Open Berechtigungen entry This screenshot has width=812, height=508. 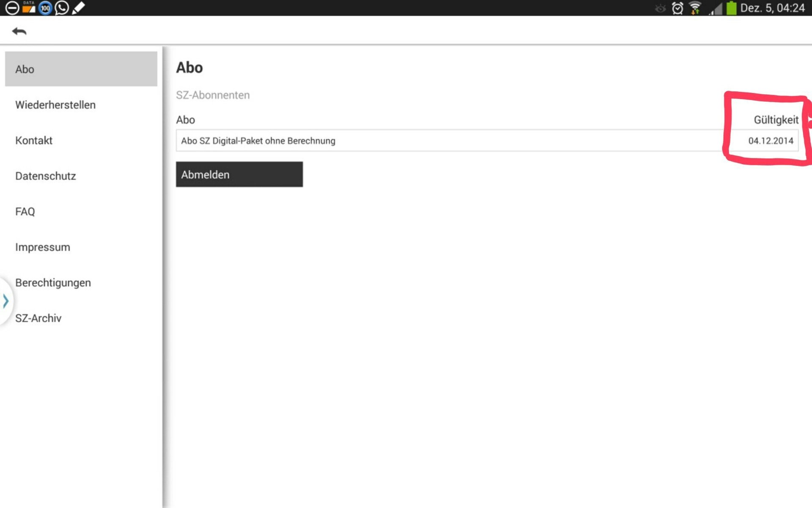coord(53,282)
